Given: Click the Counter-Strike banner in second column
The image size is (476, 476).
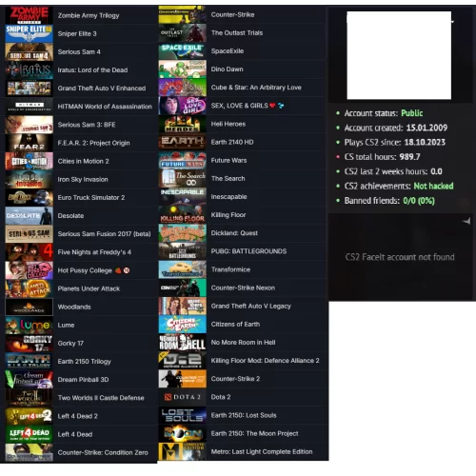Looking at the screenshot, I should click(182, 14).
